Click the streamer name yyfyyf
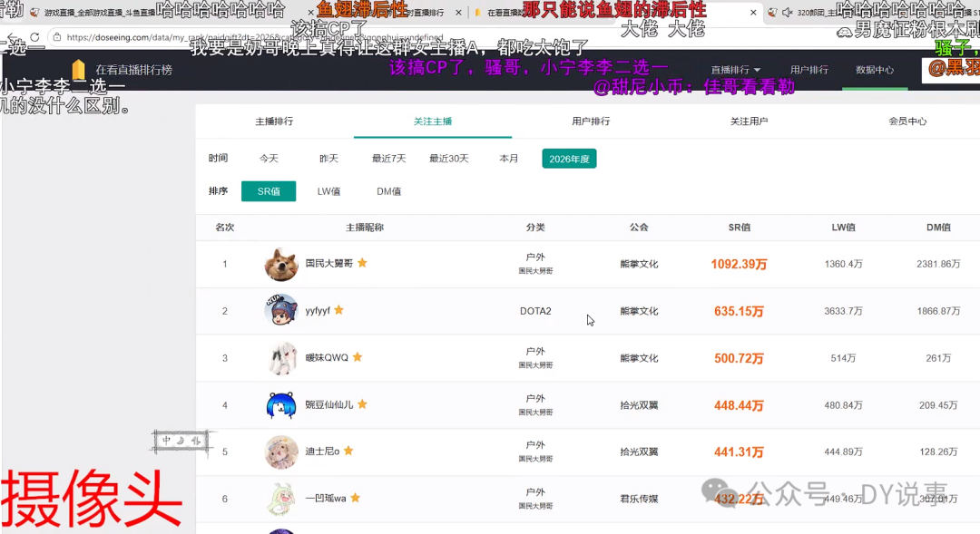The height and width of the screenshot is (534, 980). tap(318, 310)
